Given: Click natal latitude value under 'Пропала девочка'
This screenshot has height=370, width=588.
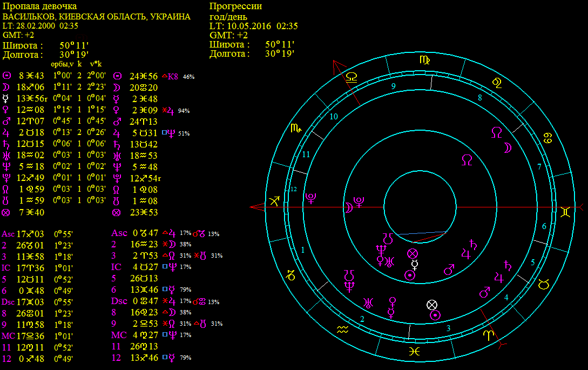Looking at the screenshot, I should [x=74, y=45].
